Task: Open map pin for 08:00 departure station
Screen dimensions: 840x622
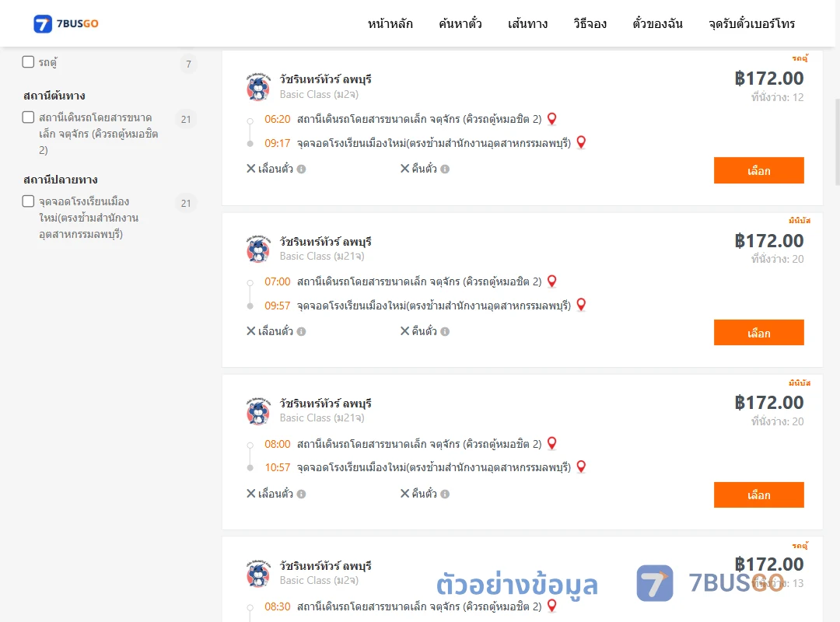Action: pyautogui.click(x=551, y=444)
